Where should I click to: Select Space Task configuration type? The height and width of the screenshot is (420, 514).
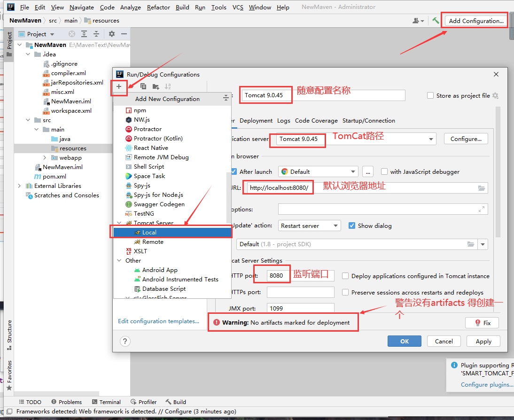click(x=149, y=176)
